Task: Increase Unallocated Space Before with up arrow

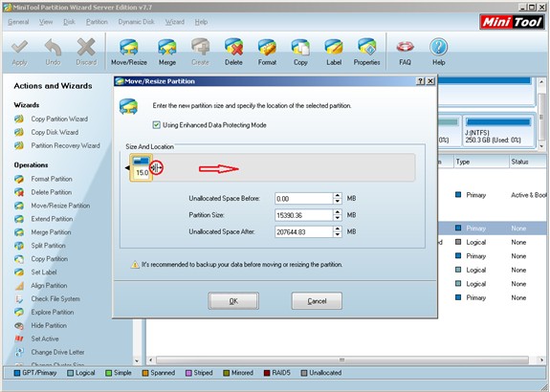Action: [337, 196]
